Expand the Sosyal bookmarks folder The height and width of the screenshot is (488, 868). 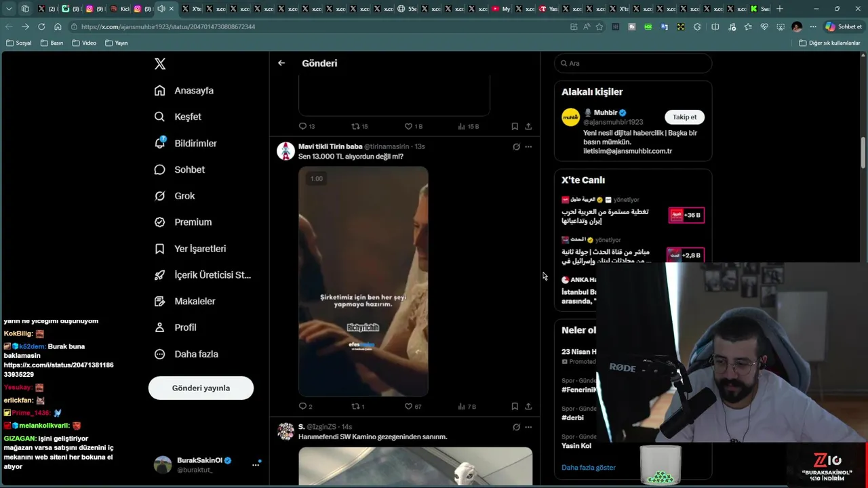coord(19,43)
